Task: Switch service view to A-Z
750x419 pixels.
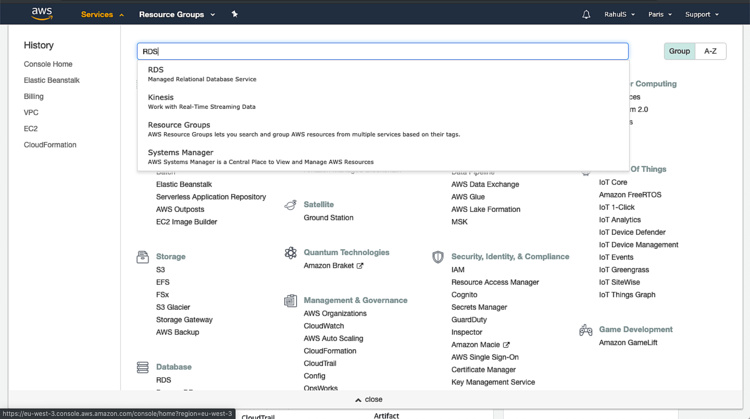Action: click(x=710, y=51)
